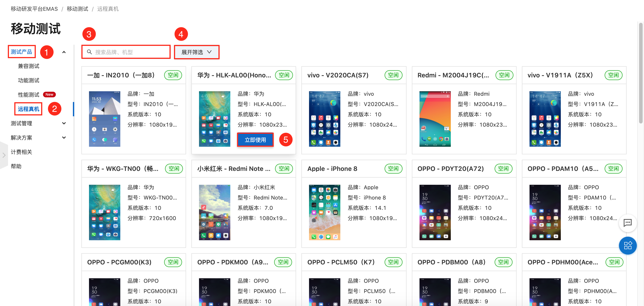Click 空闲 status tag on Apple iPhone 8 card
The image size is (644, 306).
click(393, 168)
